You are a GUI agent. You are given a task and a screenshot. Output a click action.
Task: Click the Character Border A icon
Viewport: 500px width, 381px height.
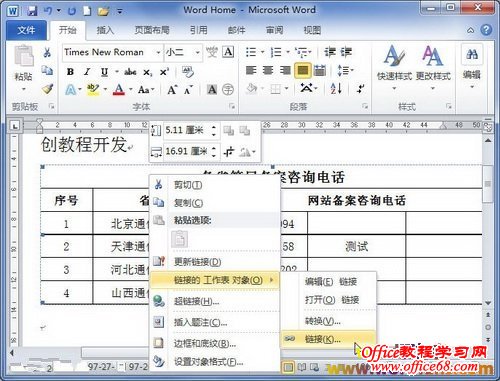(x=228, y=52)
